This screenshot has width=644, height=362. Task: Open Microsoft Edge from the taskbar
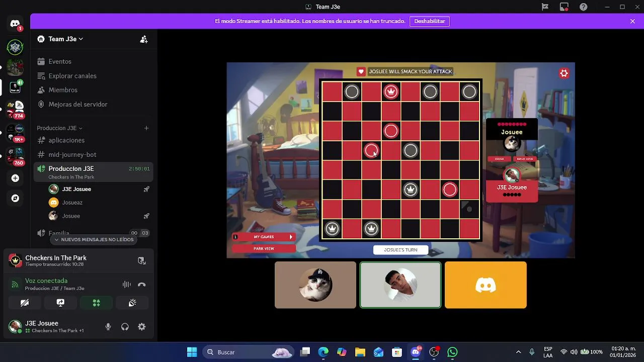[x=323, y=352]
